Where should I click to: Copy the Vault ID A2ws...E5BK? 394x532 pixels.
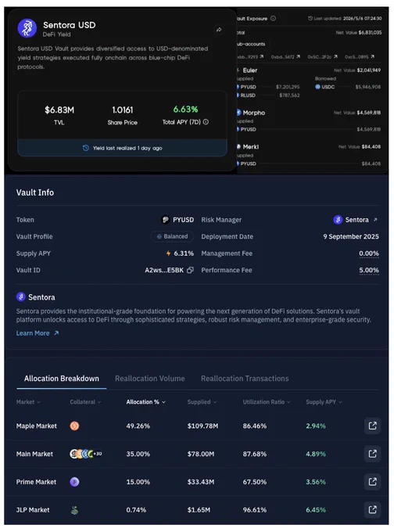[190, 270]
